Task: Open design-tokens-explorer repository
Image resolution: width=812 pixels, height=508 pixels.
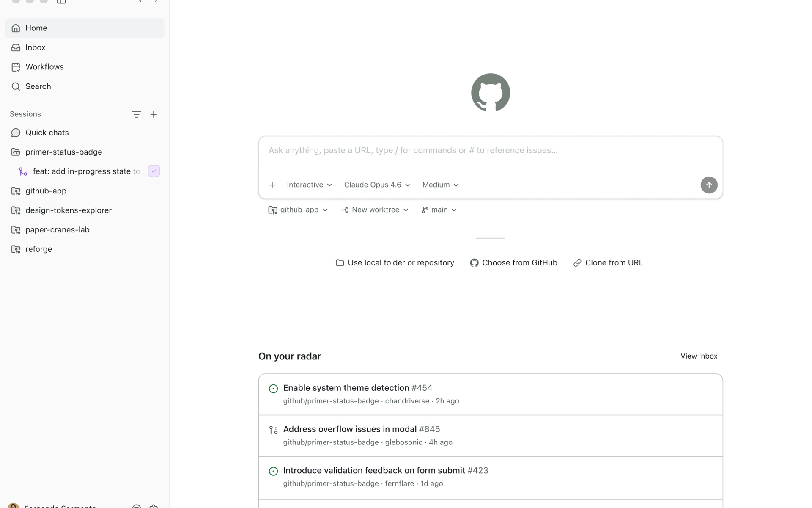Action: click(85, 210)
